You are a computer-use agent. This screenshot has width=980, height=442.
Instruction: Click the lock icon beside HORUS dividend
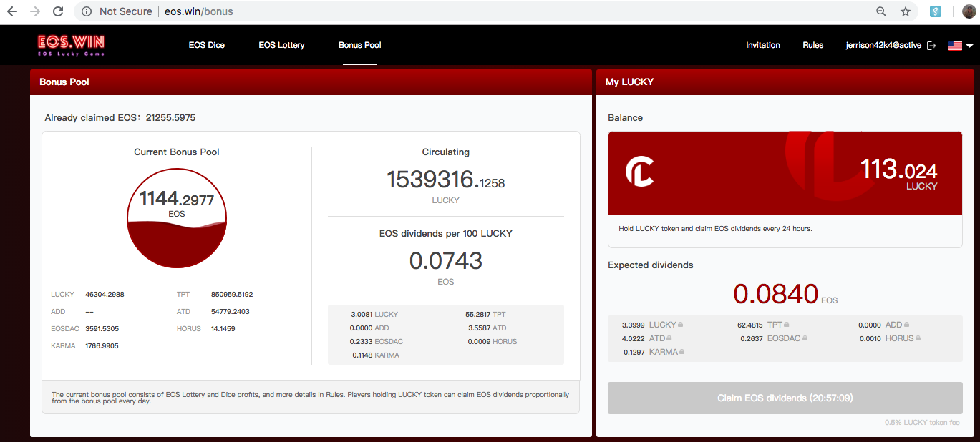918,338
